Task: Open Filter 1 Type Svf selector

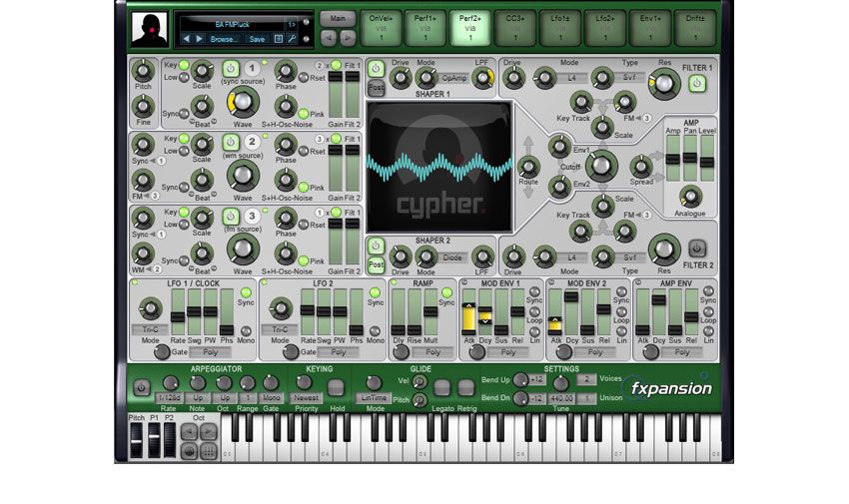Action: point(629,77)
